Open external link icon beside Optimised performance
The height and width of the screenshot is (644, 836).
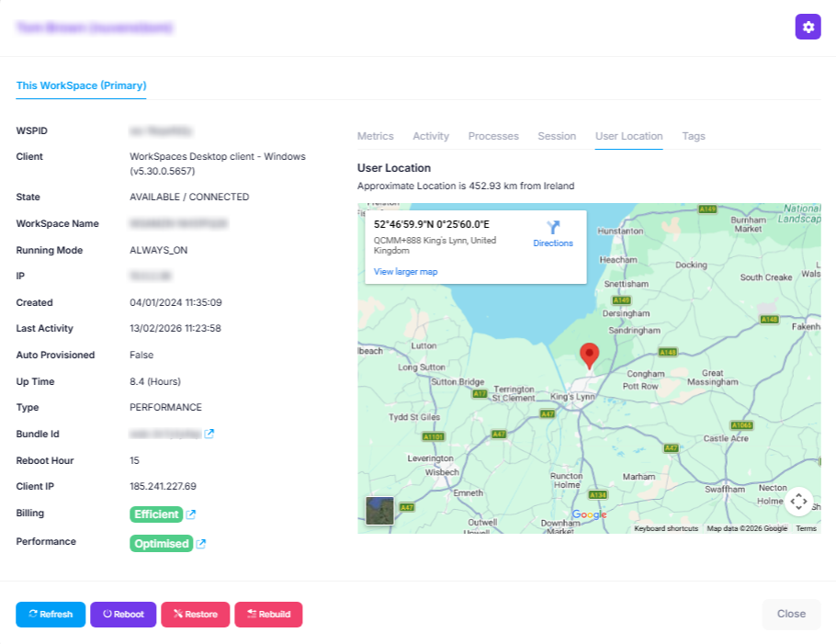click(x=201, y=544)
